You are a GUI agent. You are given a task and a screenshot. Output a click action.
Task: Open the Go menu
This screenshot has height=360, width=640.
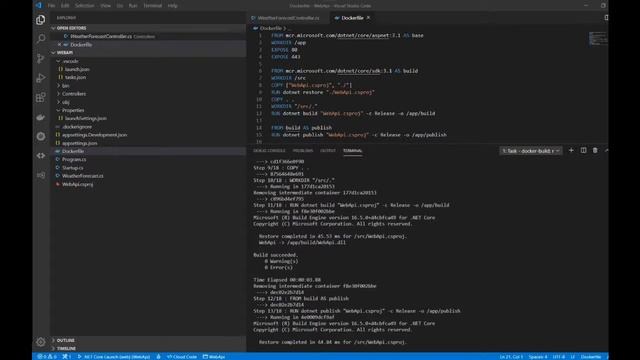coord(120,6)
